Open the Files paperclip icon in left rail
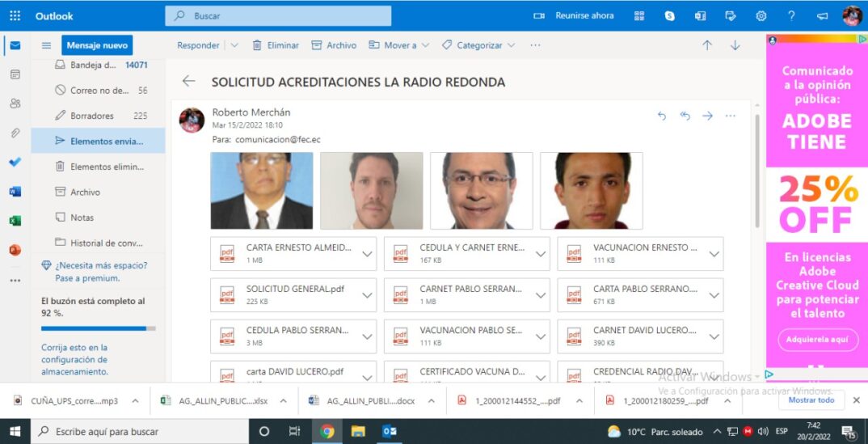868x444 pixels. (x=15, y=133)
